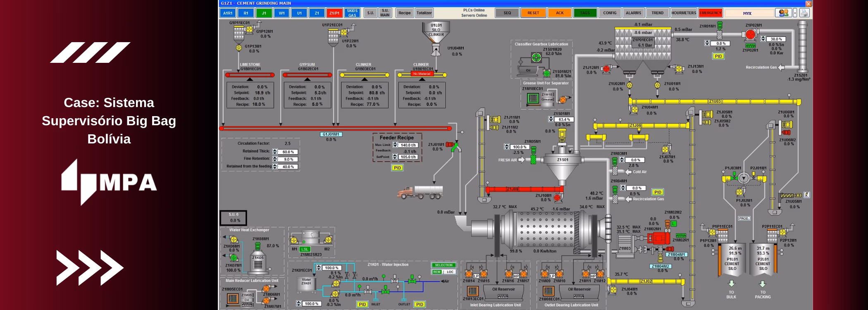Toggle the green L indicator near Z1M02M2
The width and height of the screenshot is (868, 310).
click(x=673, y=224)
